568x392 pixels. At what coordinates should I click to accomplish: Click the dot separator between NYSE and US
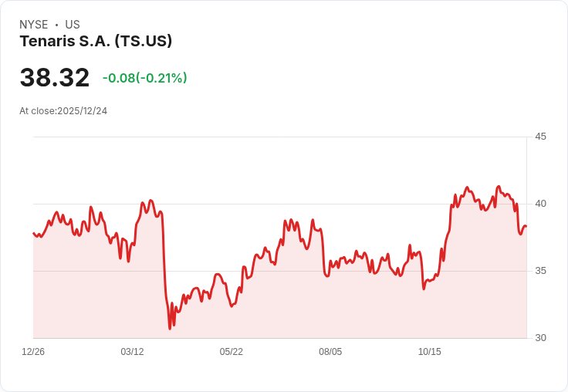(x=56, y=25)
